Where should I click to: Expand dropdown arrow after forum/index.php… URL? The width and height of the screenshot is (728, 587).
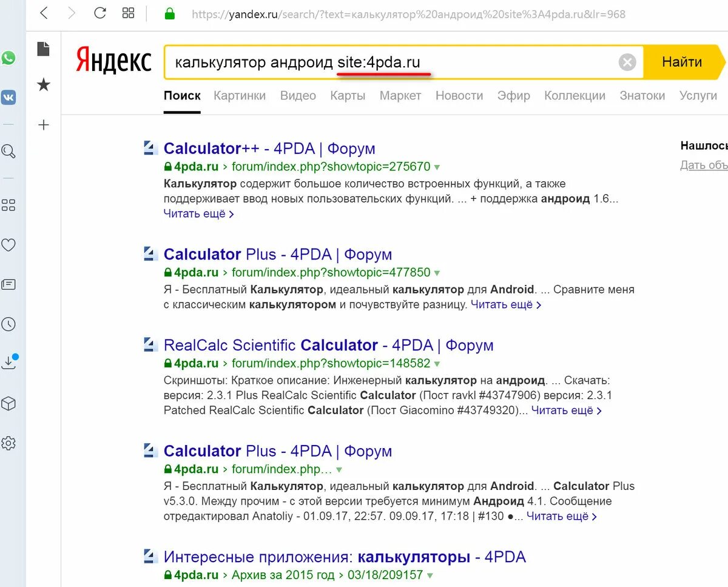339,470
